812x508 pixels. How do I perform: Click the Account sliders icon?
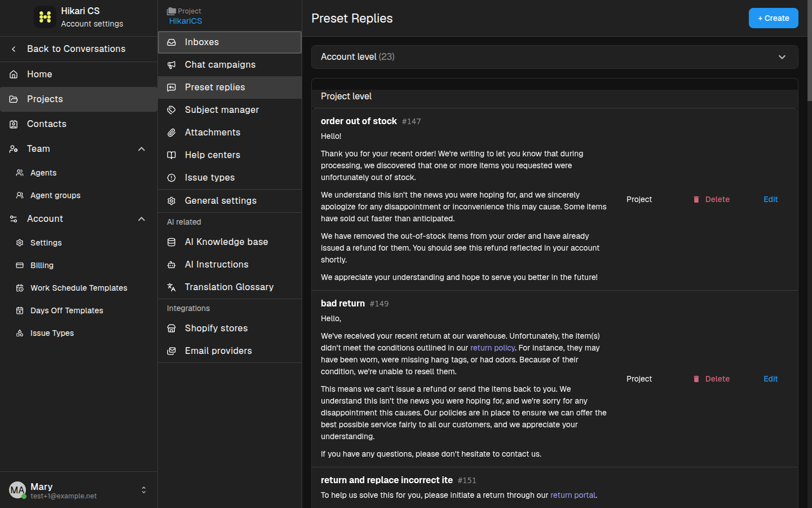14,219
